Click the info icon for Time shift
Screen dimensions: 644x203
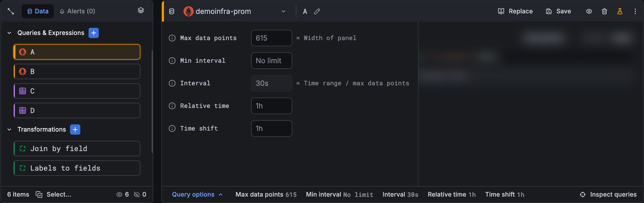click(x=172, y=128)
